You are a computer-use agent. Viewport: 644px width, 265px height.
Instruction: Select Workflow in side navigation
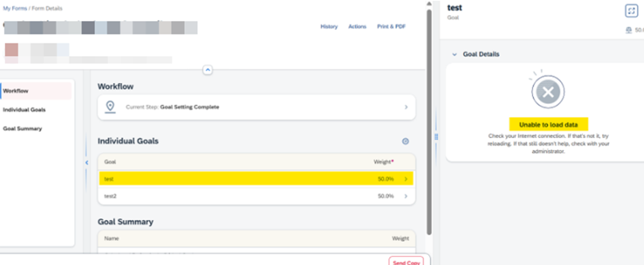coord(36,91)
